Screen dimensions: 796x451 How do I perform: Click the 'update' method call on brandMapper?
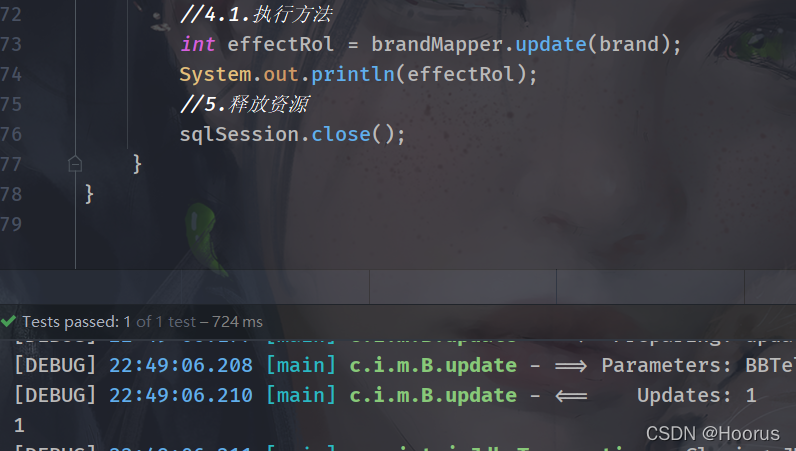(x=551, y=44)
